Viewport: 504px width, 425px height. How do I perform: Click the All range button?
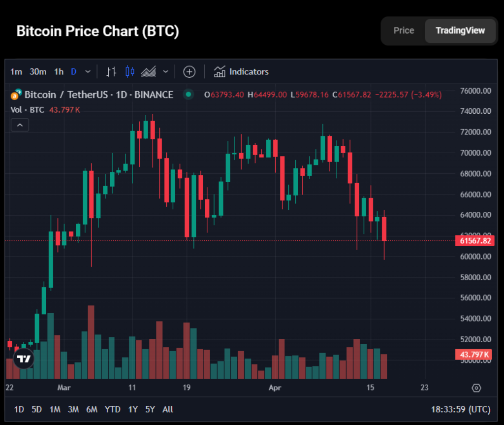point(167,409)
